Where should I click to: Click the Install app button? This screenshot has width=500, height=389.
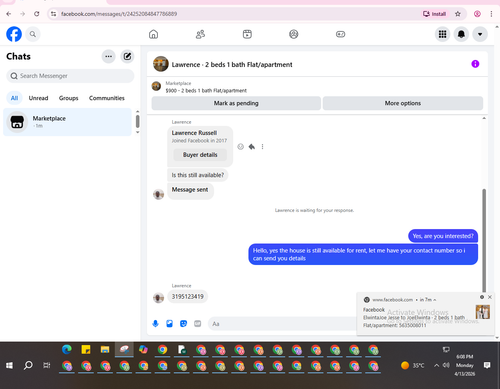[x=434, y=14]
